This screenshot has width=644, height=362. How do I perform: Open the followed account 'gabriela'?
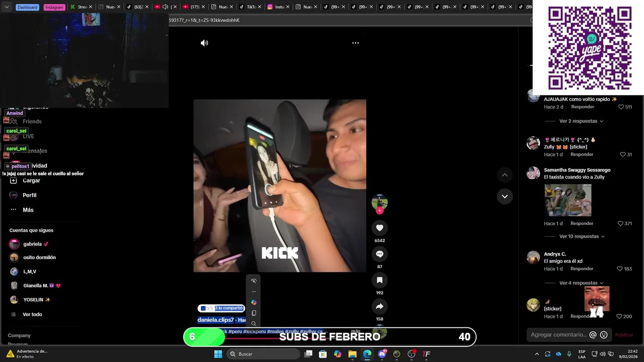29,244
